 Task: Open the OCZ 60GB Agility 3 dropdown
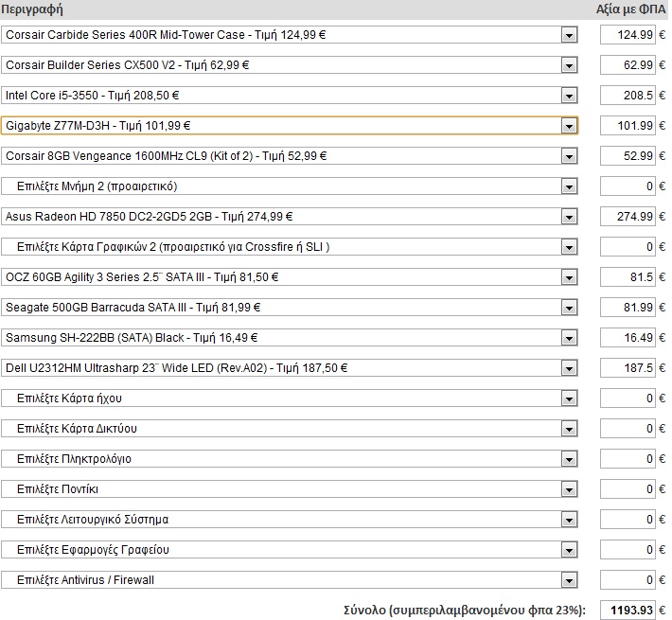pyautogui.click(x=290, y=277)
